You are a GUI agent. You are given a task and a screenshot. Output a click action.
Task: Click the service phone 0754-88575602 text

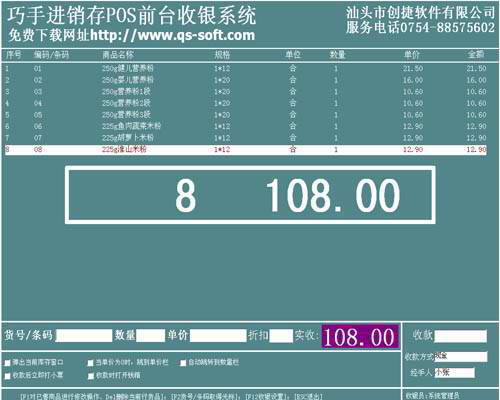tap(448, 27)
